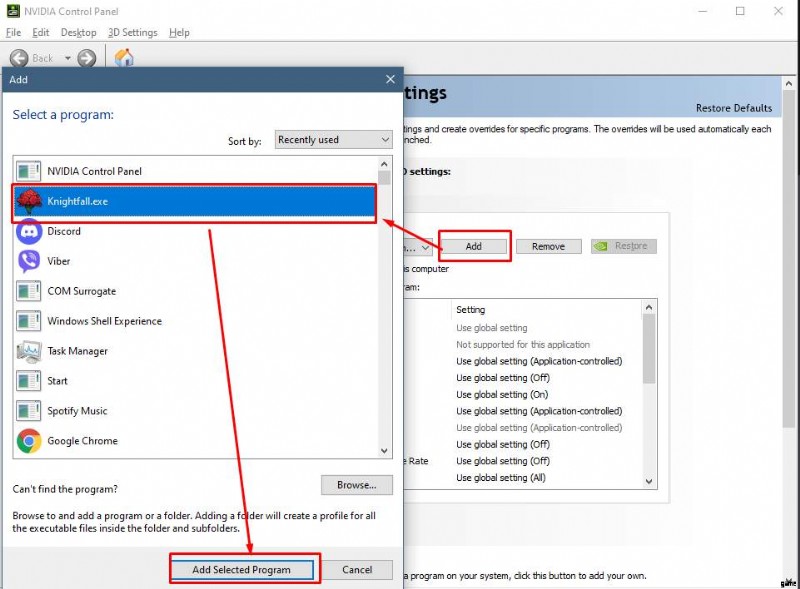Expand the Back history dropdown arrow
The image size is (800, 589).
pos(68,58)
